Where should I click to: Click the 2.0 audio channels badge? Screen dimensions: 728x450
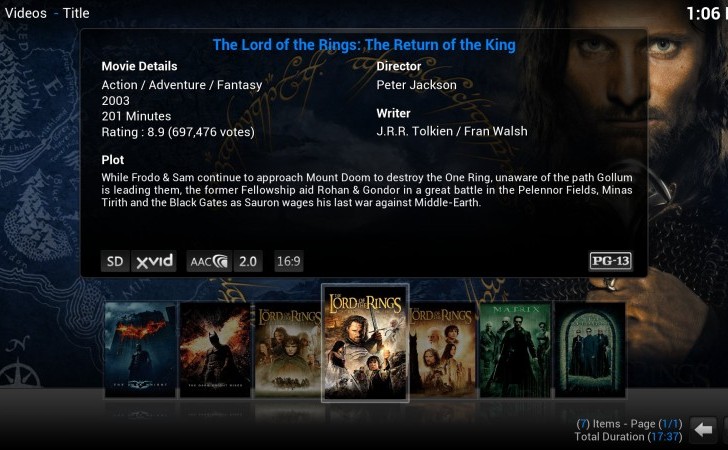coord(248,261)
